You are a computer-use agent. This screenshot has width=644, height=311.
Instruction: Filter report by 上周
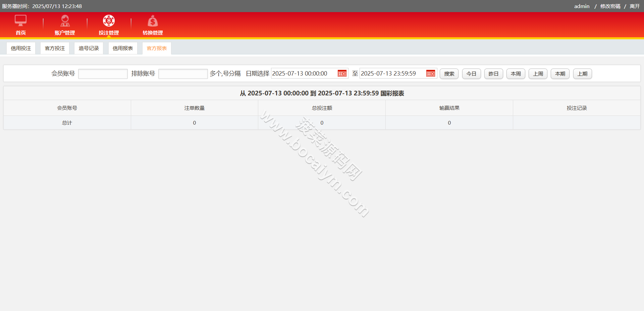click(538, 74)
